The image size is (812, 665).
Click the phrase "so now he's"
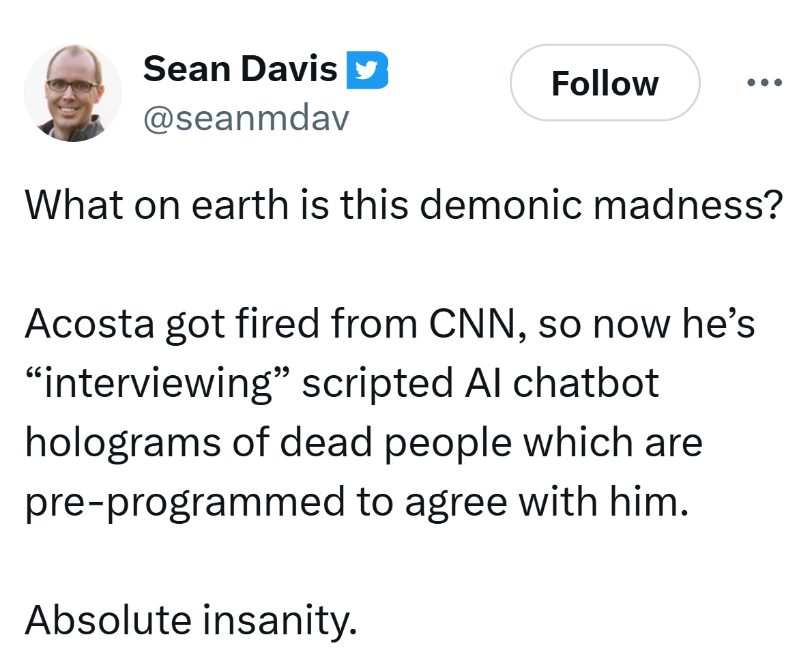pyautogui.click(x=646, y=324)
